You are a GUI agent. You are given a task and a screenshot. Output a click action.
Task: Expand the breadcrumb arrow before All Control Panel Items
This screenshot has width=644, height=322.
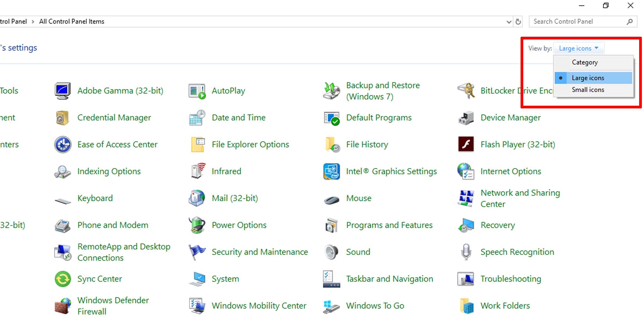point(33,21)
